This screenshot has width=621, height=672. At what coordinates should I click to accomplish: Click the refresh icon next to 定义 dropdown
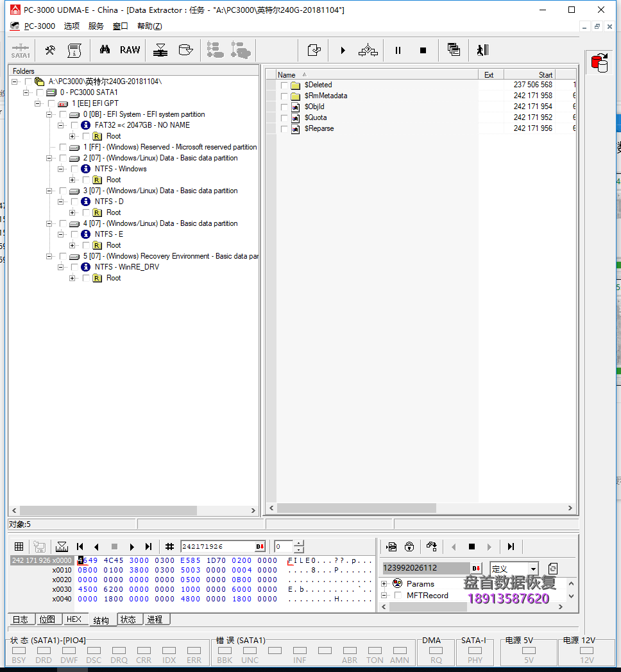pos(553,569)
